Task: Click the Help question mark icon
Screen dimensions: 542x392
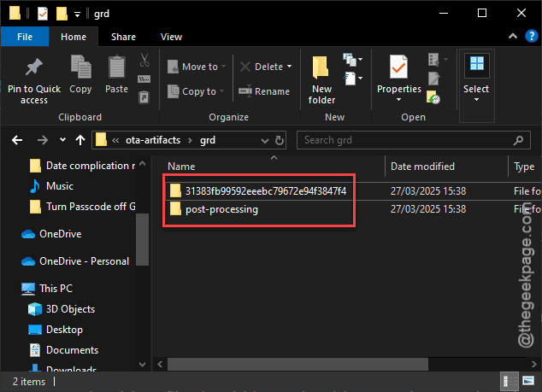Action: tap(529, 38)
